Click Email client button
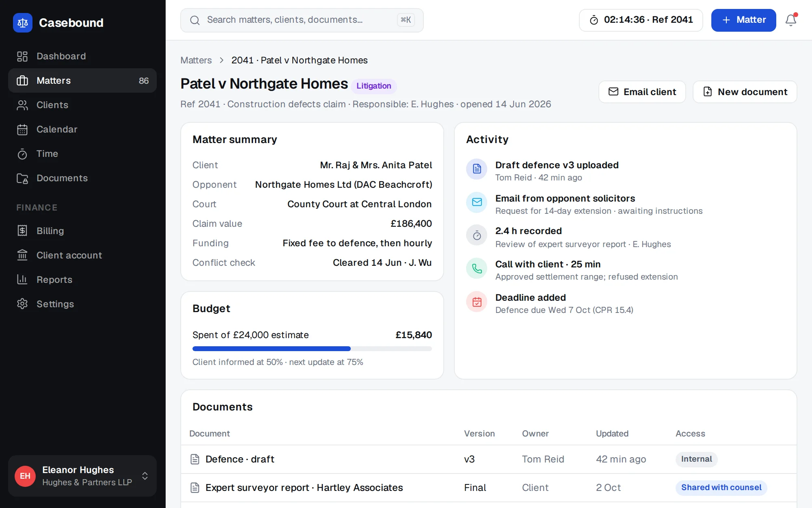The image size is (812, 508). pyautogui.click(x=642, y=92)
